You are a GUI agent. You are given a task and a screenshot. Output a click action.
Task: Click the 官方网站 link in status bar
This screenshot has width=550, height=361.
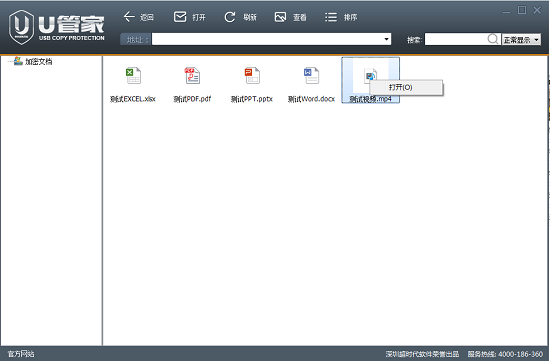click(x=21, y=354)
